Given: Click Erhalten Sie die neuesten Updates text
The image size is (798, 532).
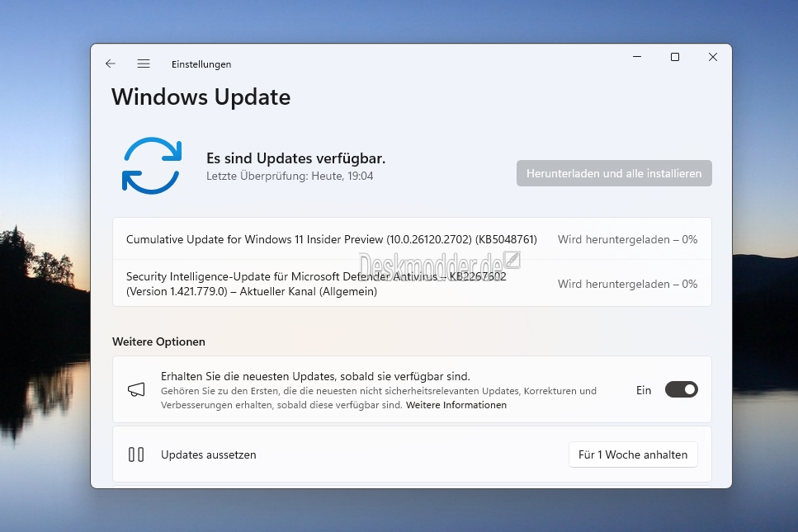Looking at the screenshot, I should pos(315,376).
